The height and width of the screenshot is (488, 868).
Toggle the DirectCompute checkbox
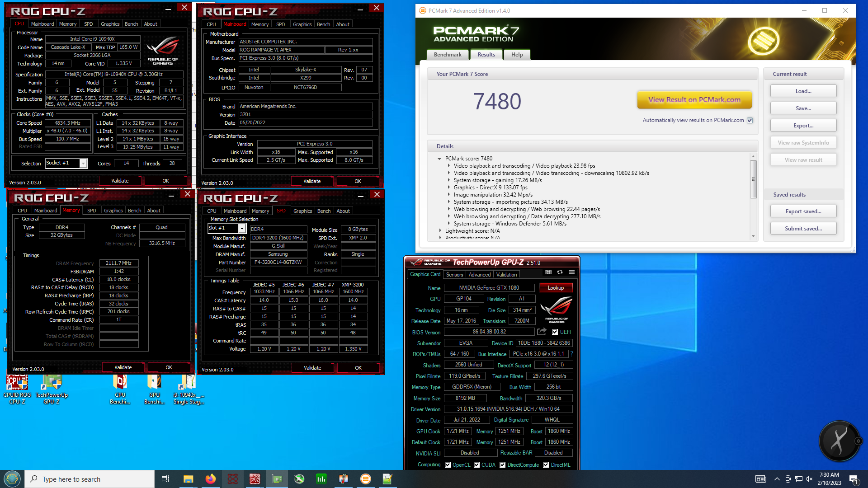pyautogui.click(x=502, y=465)
